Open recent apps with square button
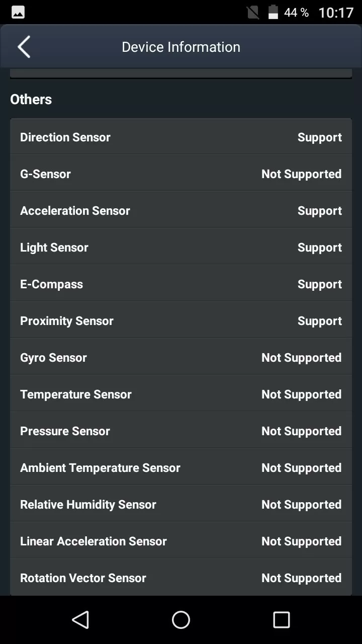 281,620
